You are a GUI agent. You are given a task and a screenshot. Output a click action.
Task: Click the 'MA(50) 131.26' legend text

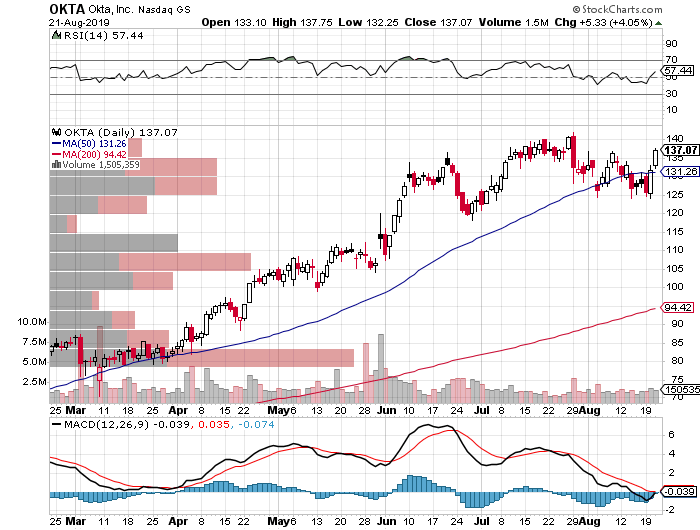[x=94, y=143]
